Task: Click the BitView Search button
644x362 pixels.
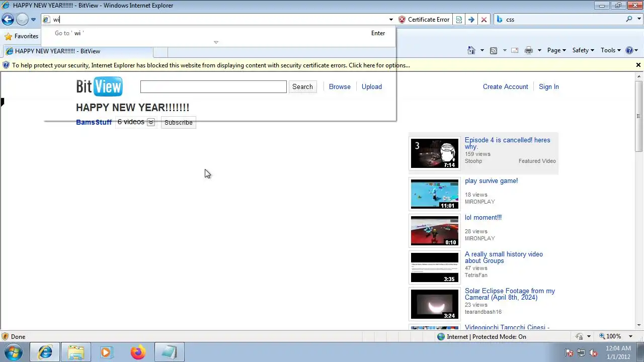Action: click(302, 86)
